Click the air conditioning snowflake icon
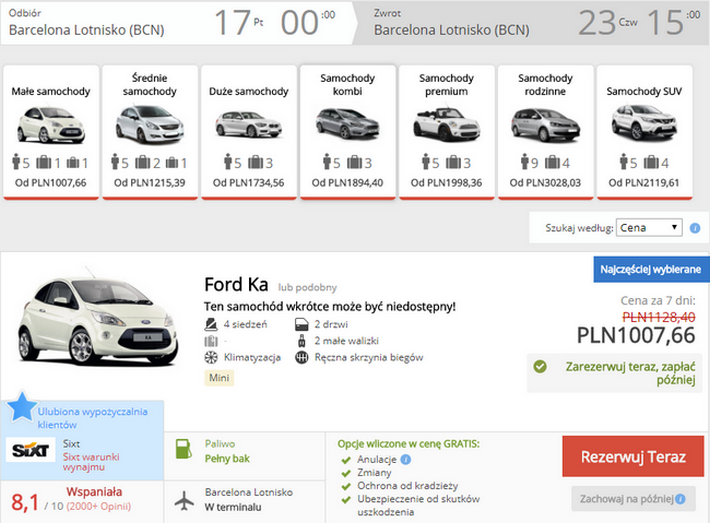The width and height of the screenshot is (710, 523). pyautogui.click(x=211, y=357)
